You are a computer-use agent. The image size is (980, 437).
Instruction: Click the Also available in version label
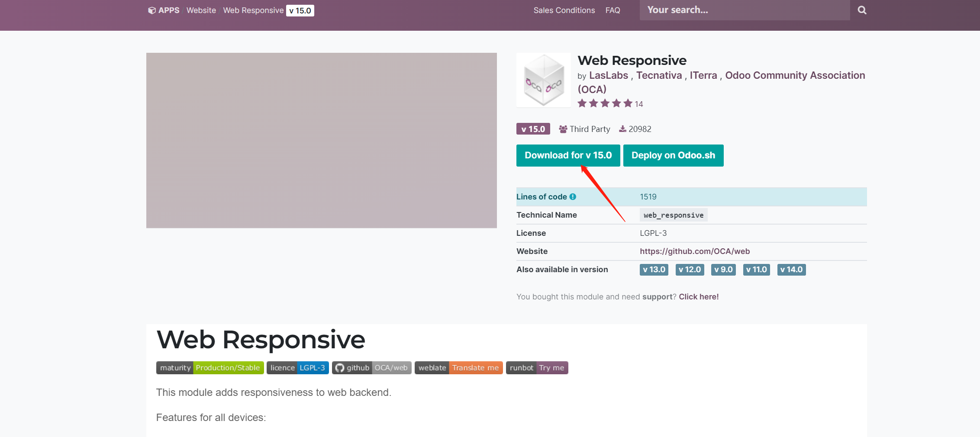click(562, 270)
